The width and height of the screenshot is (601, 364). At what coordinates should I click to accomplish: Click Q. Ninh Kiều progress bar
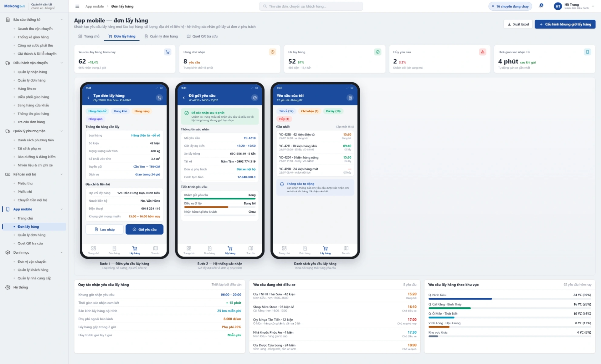click(510, 299)
